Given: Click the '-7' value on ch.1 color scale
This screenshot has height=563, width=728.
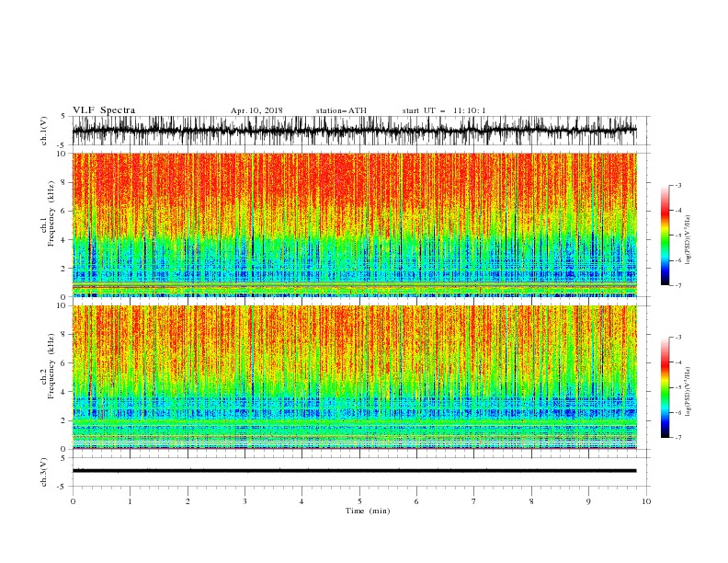Looking at the screenshot, I should pyautogui.click(x=678, y=285).
